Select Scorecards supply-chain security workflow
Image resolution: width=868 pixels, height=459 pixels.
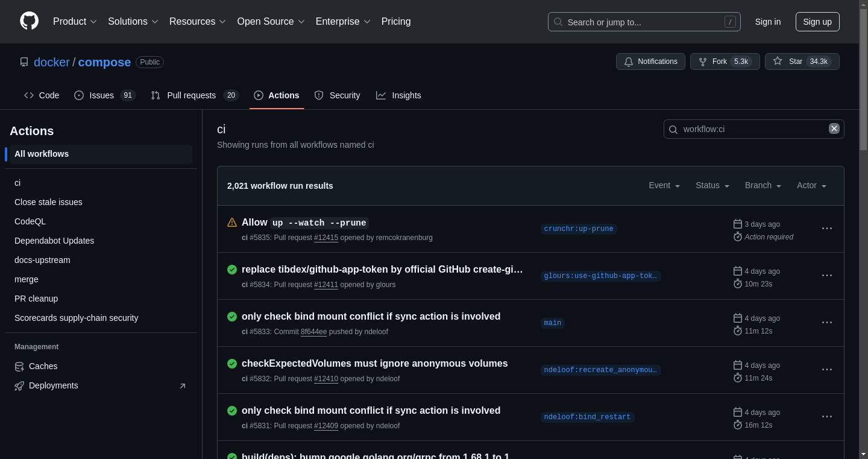tap(101, 318)
